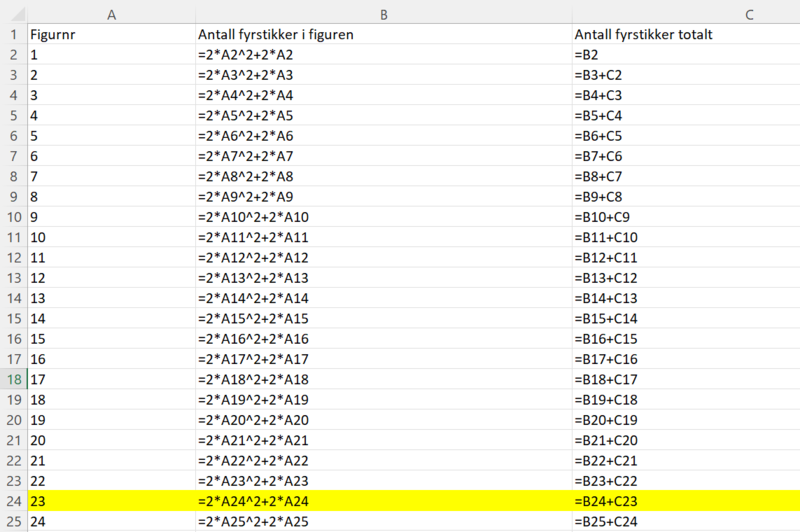This screenshot has width=800, height=532.
Task: Click 'Antall fyrstikker totalt' header cell
Action: click(x=686, y=34)
